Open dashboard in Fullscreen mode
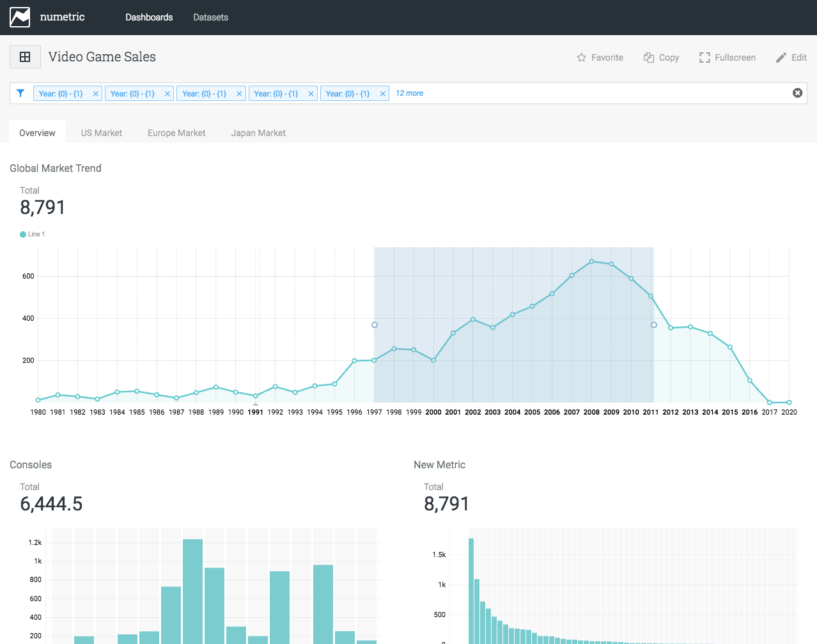Viewport: 817px width, 644px height. tap(728, 57)
